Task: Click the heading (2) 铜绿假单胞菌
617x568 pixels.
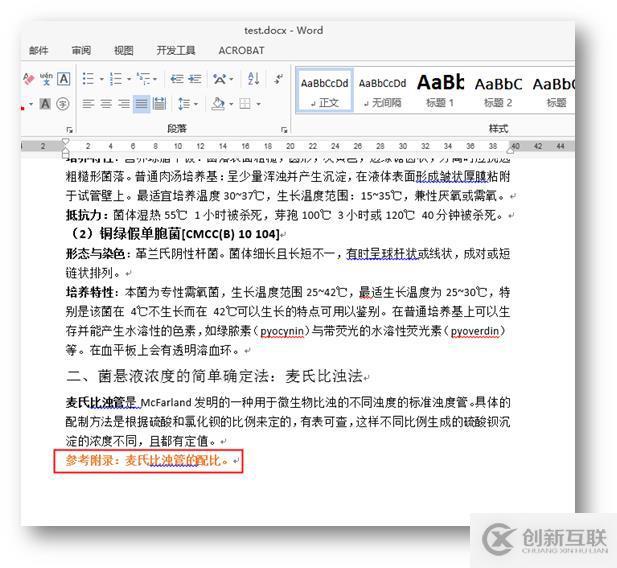Action: pyautogui.click(x=173, y=234)
